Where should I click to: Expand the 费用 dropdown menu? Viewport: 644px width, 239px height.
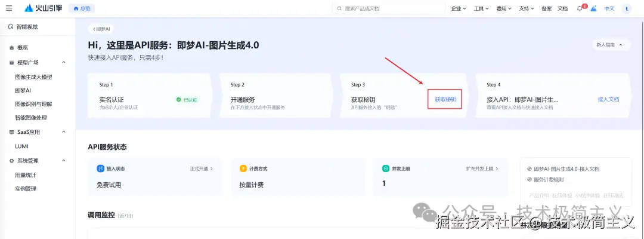point(503,8)
